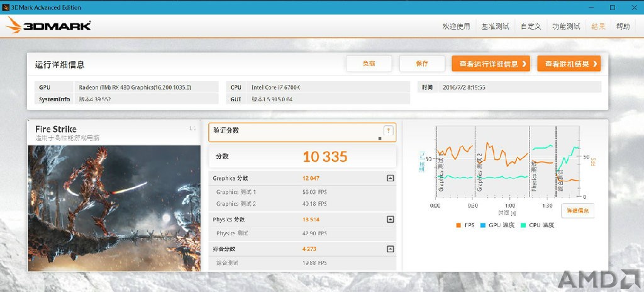Image resolution: width=644 pixels, height=292 pixels.
Task: Switch to the 基准测试 tab
Action: click(495, 26)
